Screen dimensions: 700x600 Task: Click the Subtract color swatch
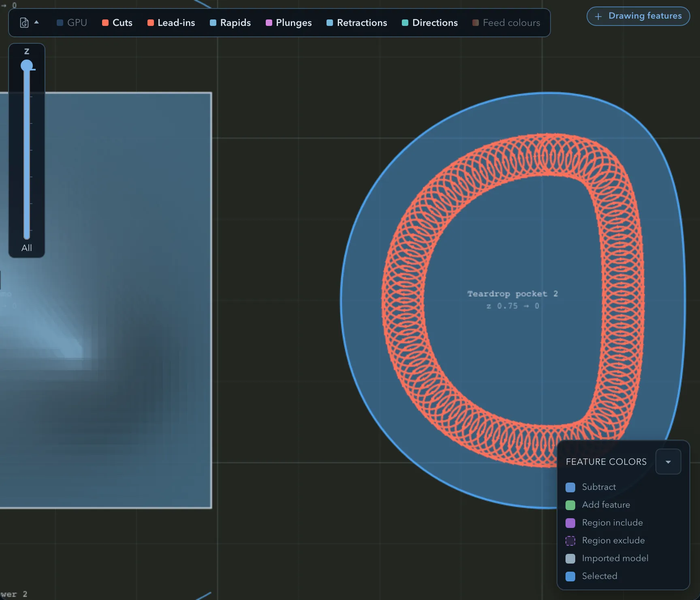pos(570,487)
